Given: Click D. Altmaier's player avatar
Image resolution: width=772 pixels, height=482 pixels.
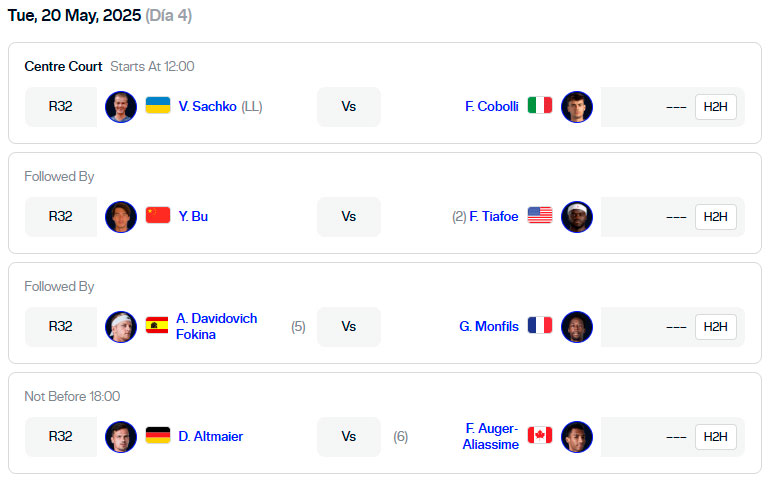Looking at the screenshot, I should tap(121, 437).
